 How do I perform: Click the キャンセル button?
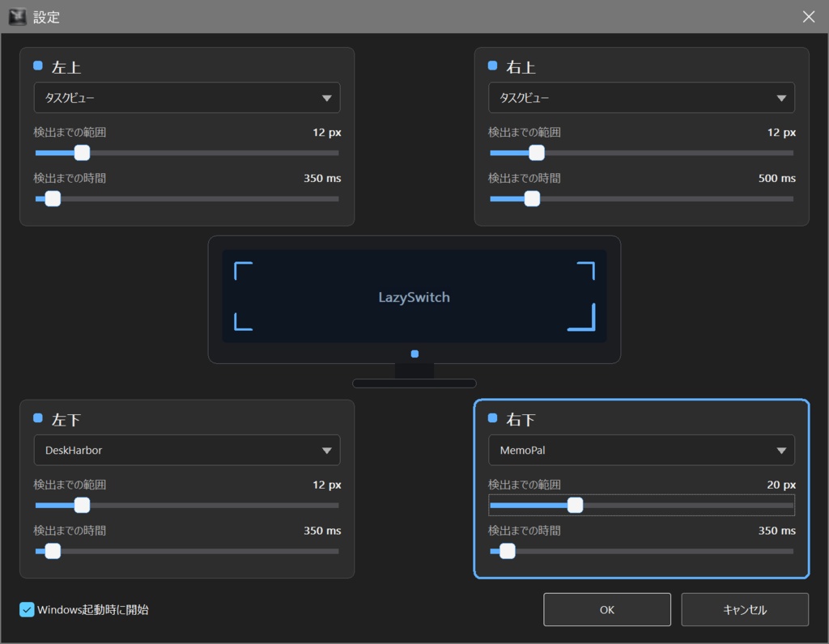(745, 610)
